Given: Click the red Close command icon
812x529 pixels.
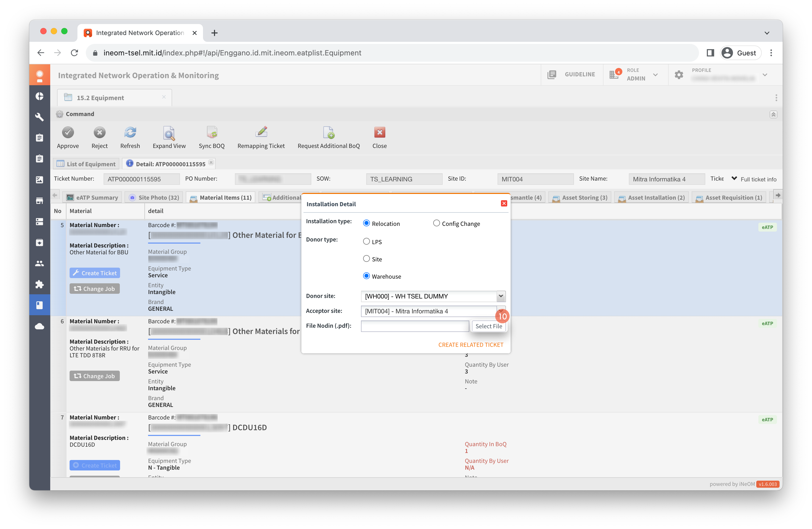Looking at the screenshot, I should (379, 132).
